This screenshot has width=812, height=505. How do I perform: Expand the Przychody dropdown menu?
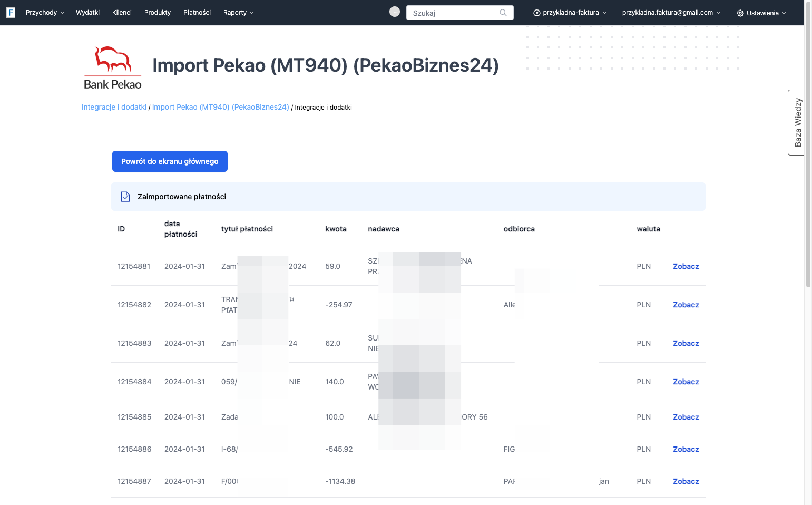pos(45,13)
